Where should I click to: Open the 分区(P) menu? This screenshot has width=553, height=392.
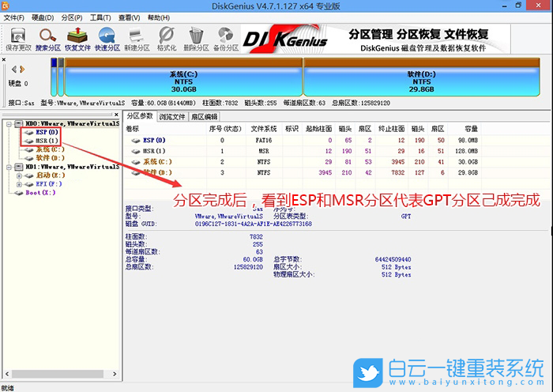72,17
